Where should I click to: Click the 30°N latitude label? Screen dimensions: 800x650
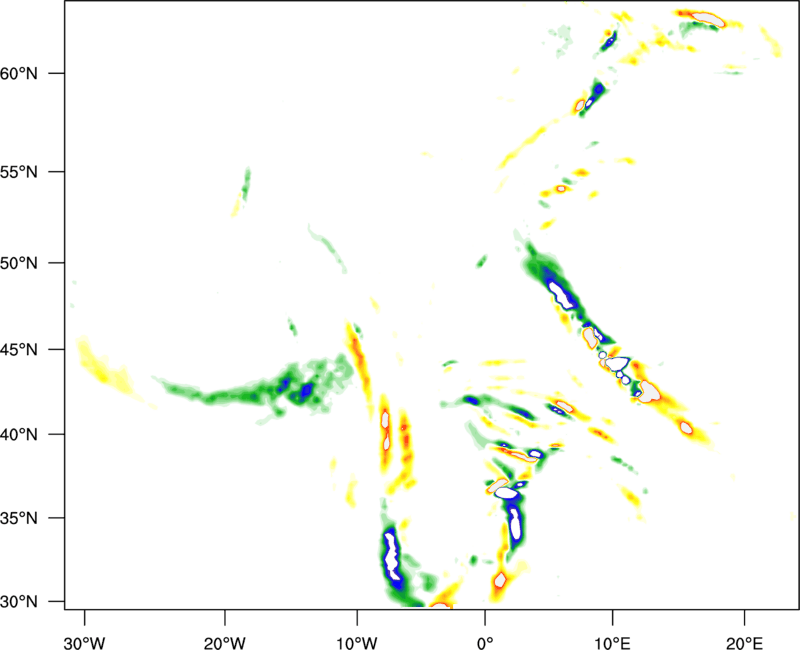click(19, 602)
